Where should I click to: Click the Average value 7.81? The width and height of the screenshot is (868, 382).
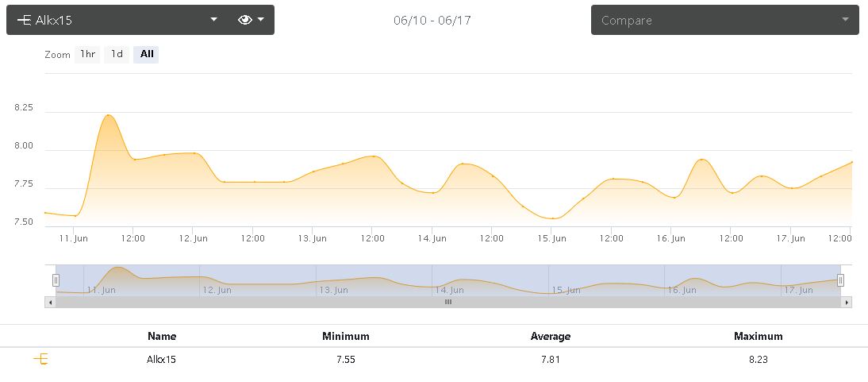pos(551,359)
